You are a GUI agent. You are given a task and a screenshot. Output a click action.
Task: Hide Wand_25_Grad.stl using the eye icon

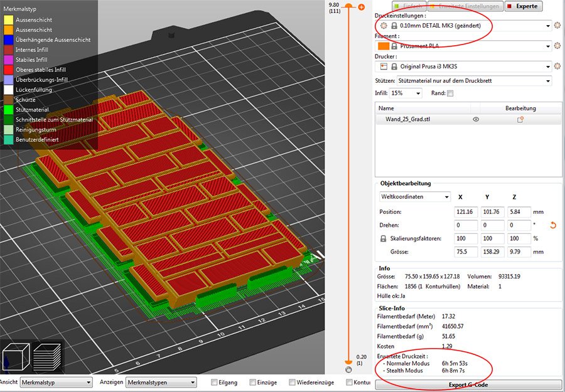click(x=476, y=119)
